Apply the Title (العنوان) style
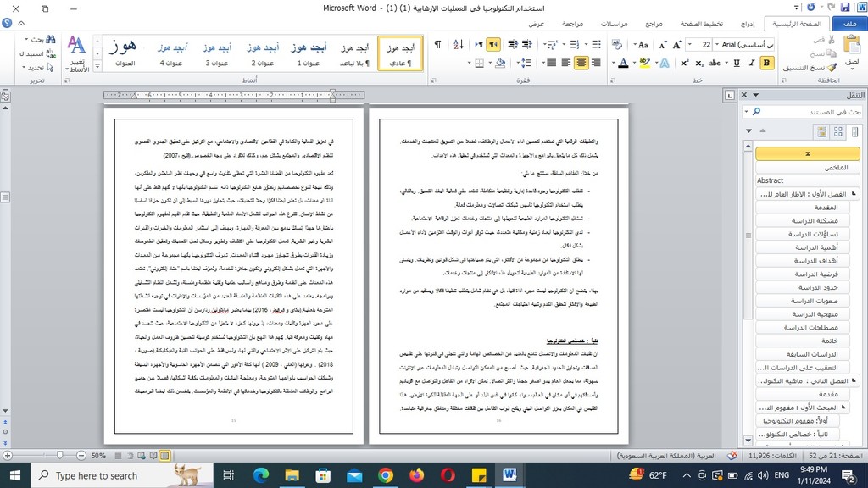The width and height of the screenshot is (868, 488). tap(125, 53)
